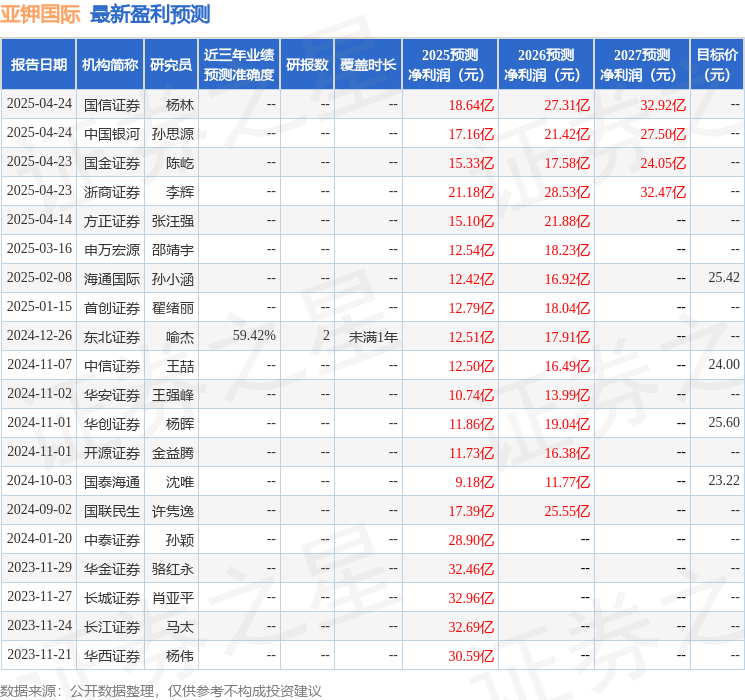Click the 研报数 column header
Image resolution: width=745 pixels, height=700 pixels.
pos(307,65)
